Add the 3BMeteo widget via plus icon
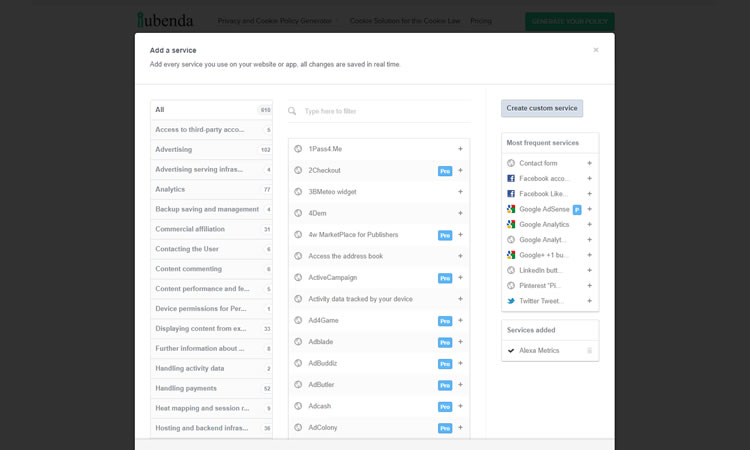This screenshot has height=450, width=750. pyautogui.click(x=460, y=192)
